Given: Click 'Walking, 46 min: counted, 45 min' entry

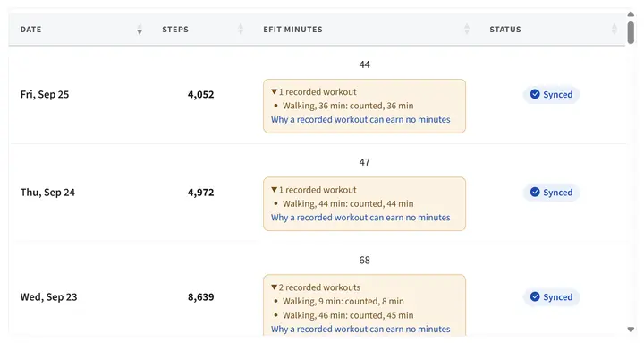Looking at the screenshot, I should [x=348, y=315].
